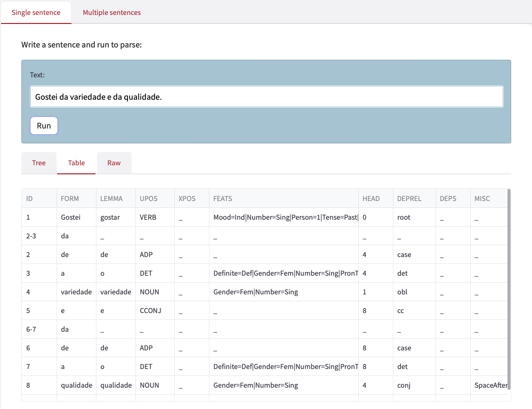The image size is (532, 409).
Task: Click the DEPREL column header
Action: (409, 198)
